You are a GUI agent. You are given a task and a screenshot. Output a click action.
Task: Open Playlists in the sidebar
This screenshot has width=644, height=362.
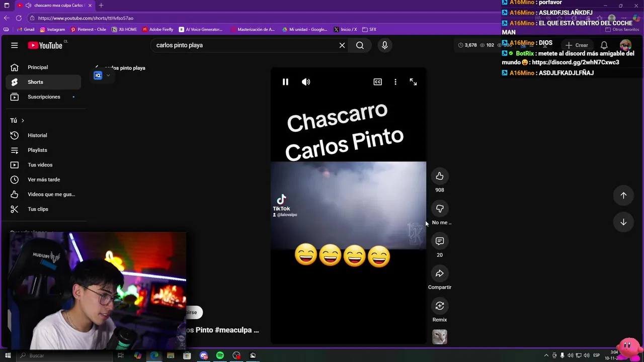[x=43, y=150]
